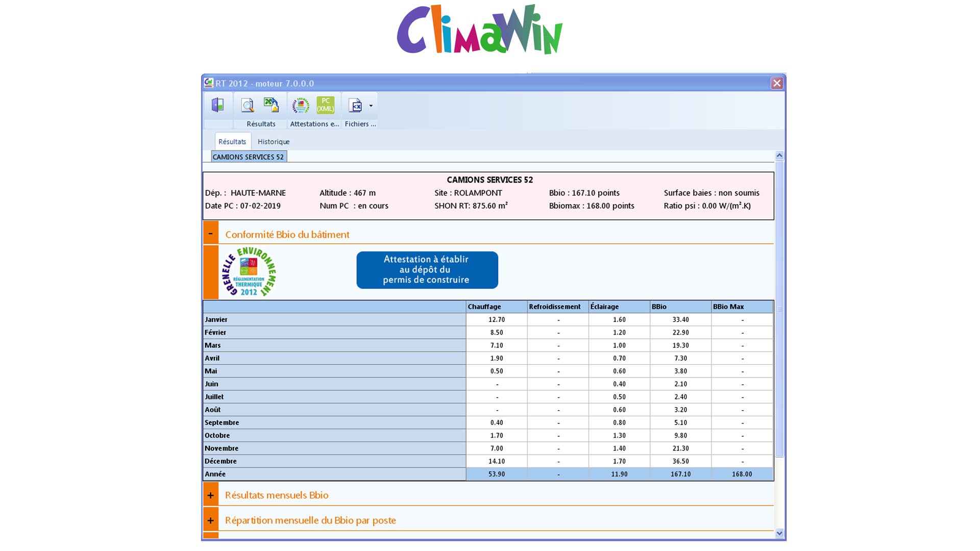
Task: Open the dropdown arrow beside XML file icon
Action: click(371, 106)
